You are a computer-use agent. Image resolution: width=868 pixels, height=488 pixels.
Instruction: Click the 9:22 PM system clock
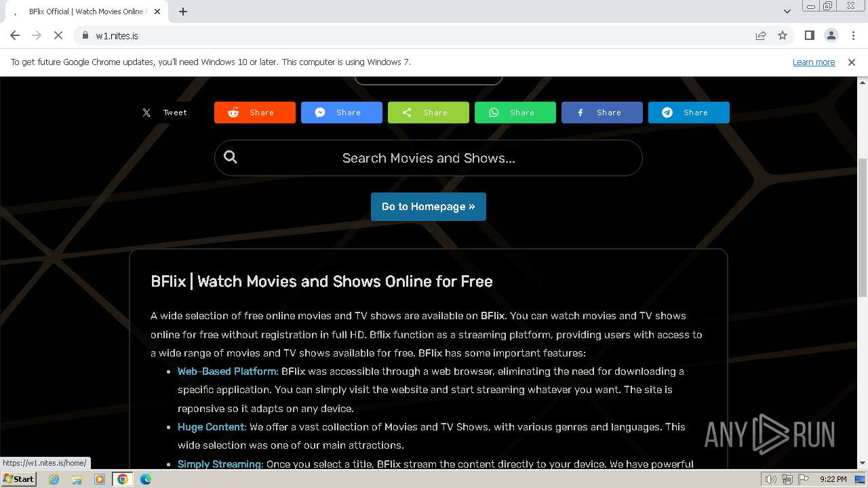click(x=833, y=479)
